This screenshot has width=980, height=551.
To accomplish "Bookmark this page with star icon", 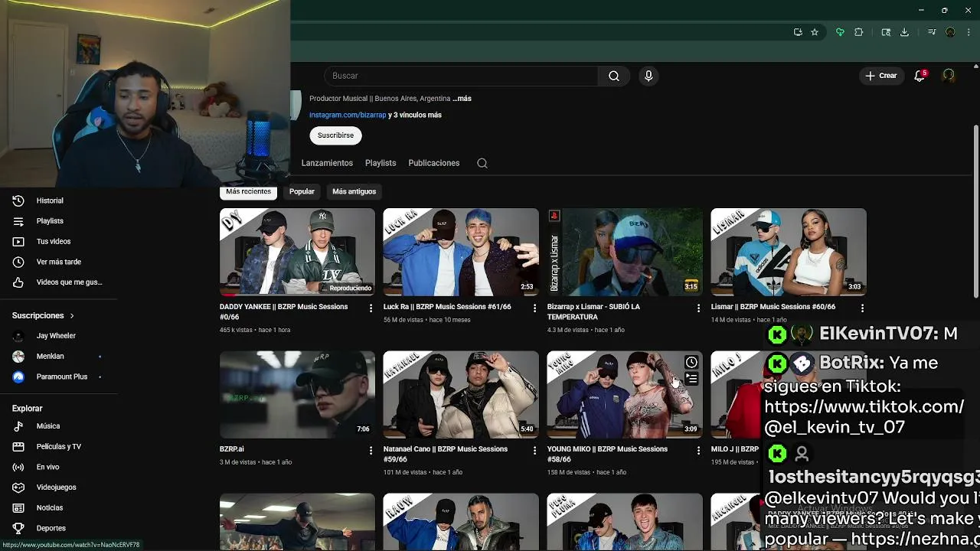I will [x=815, y=32].
